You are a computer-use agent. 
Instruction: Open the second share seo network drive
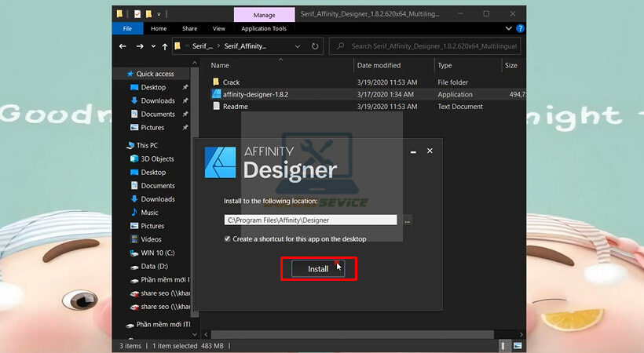tap(164, 307)
